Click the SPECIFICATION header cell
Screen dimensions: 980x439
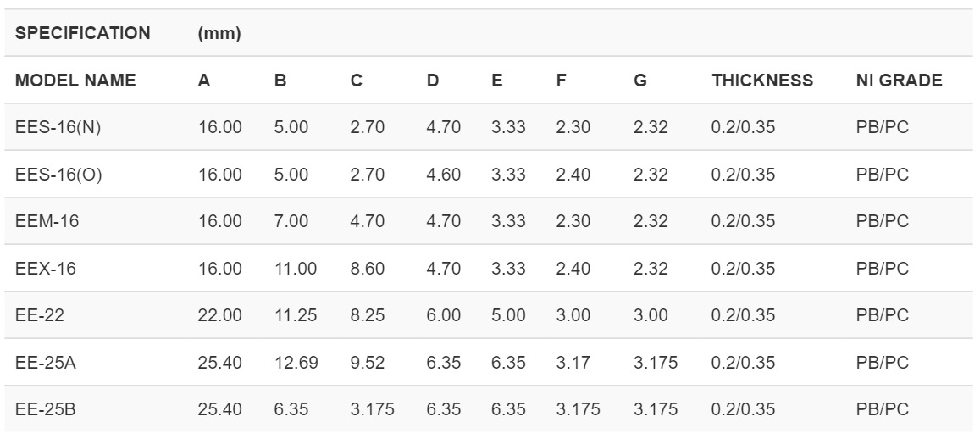pos(83,34)
